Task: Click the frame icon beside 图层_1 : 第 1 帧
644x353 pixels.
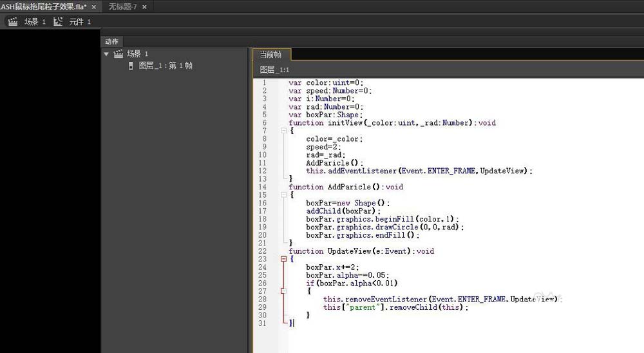Action: click(x=131, y=66)
